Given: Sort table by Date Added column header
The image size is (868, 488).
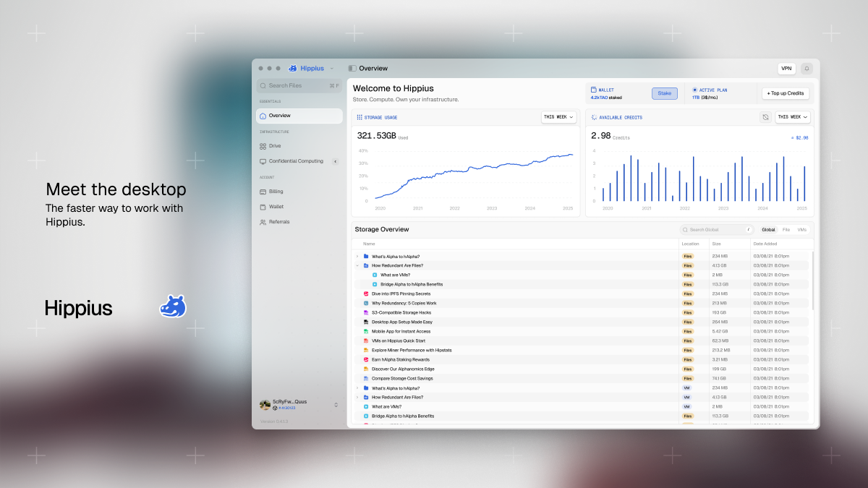Looking at the screenshot, I should tap(765, 244).
